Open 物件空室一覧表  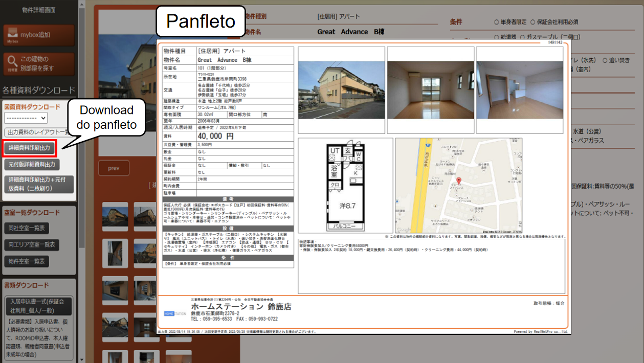coord(26,262)
